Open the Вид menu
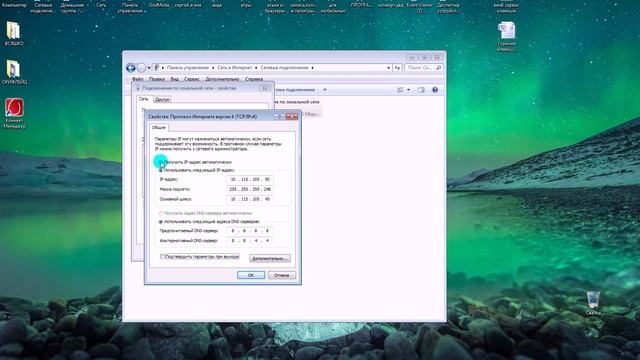The image size is (640, 360). (174, 79)
